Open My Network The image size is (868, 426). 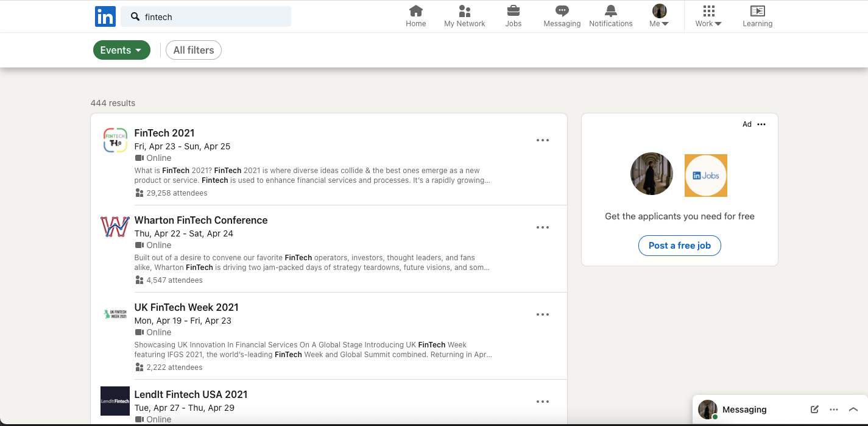click(x=464, y=16)
